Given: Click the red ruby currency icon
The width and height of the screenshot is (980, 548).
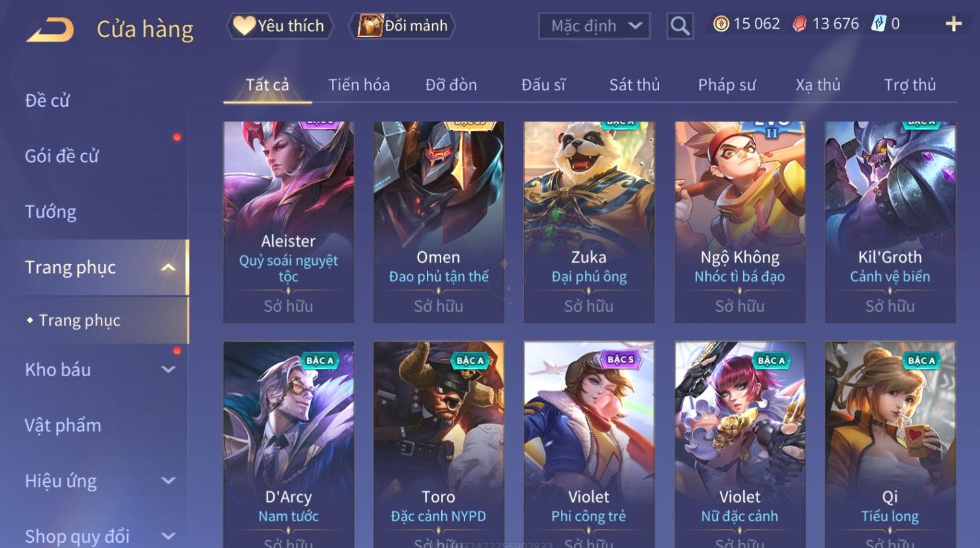Looking at the screenshot, I should (800, 24).
